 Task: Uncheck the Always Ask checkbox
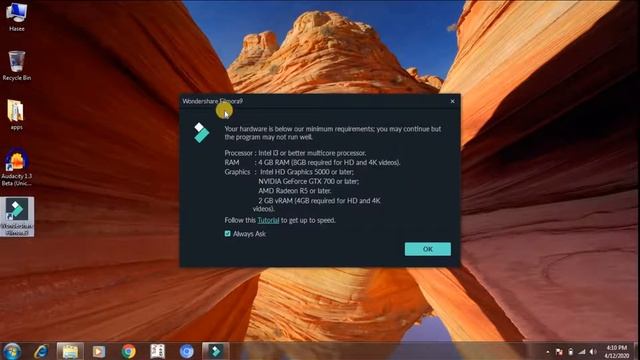click(x=228, y=233)
